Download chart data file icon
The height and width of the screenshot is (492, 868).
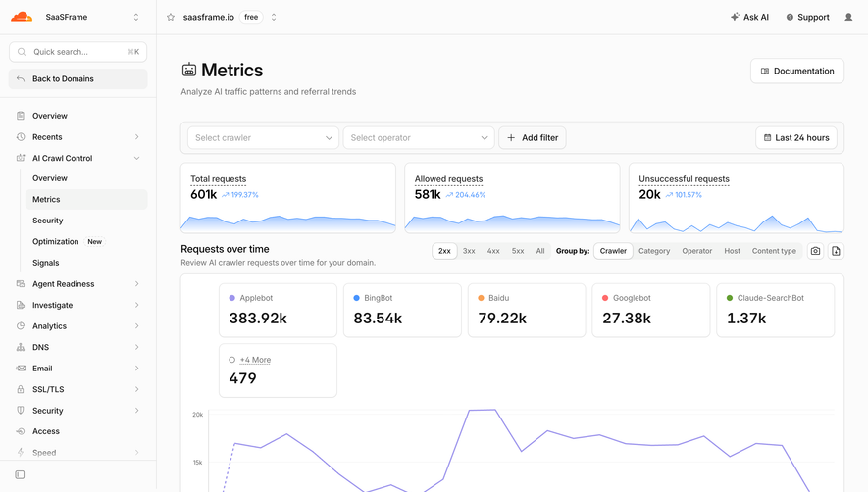pyautogui.click(x=836, y=251)
